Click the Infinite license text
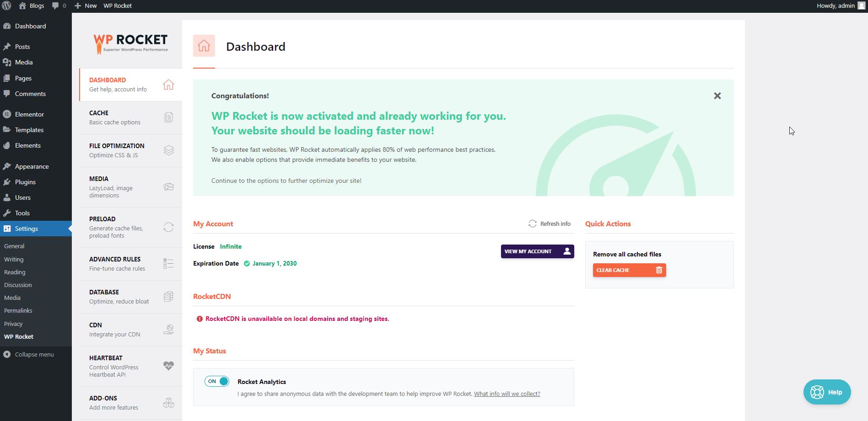The width and height of the screenshot is (868, 421). tap(231, 246)
